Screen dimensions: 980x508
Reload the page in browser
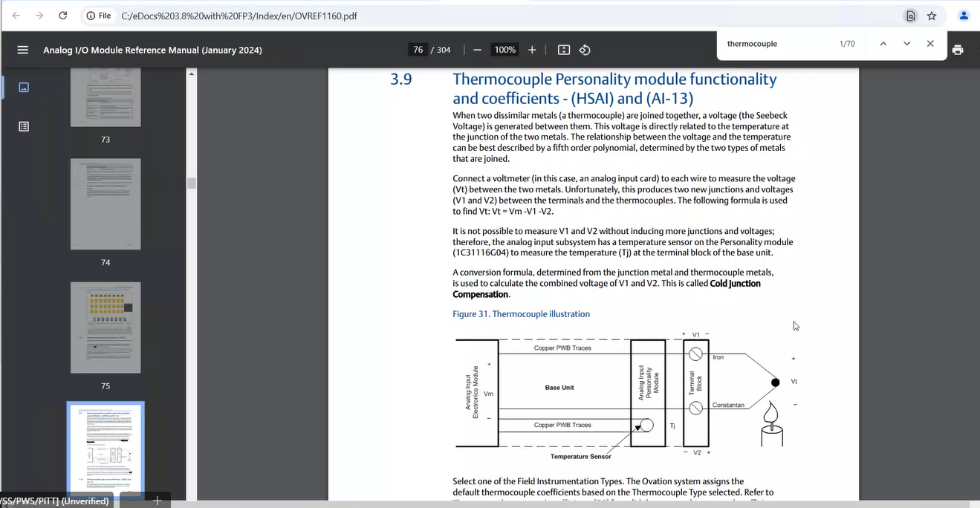tap(63, 16)
